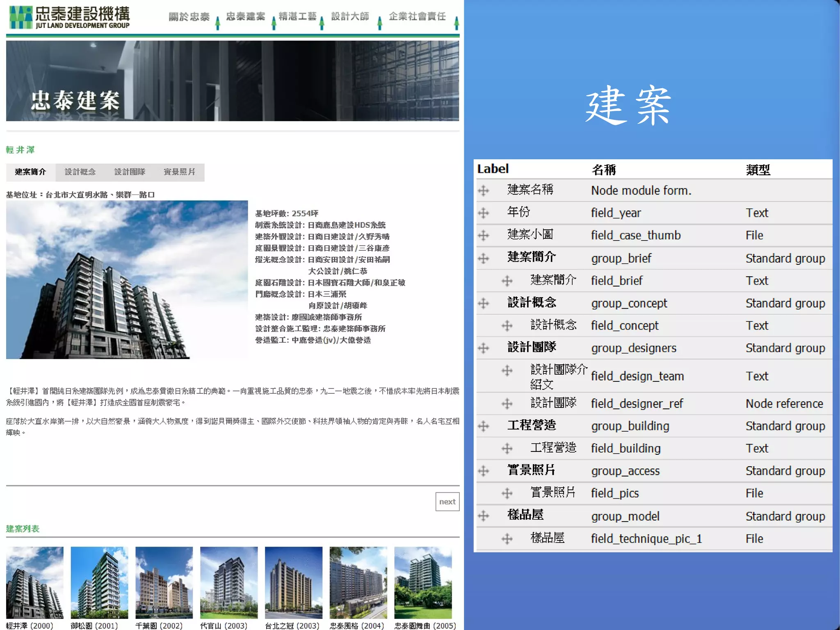Select the group_model name cell
Image resolution: width=840 pixels, height=630 pixels.
(x=625, y=516)
